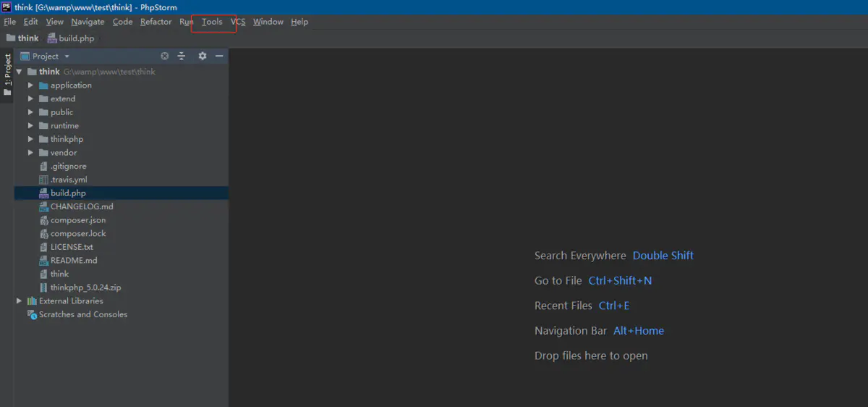The width and height of the screenshot is (868, 407).
Task: Click the composer.lock file icon
Action: click(43, 234)
